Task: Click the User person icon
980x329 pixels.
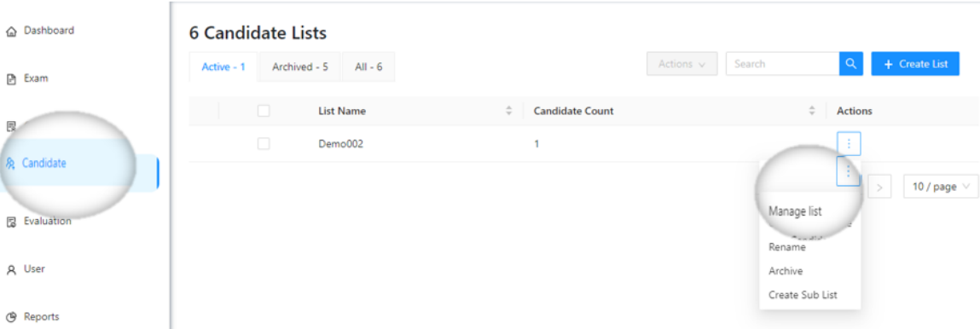Action: [x=10, y=269]
